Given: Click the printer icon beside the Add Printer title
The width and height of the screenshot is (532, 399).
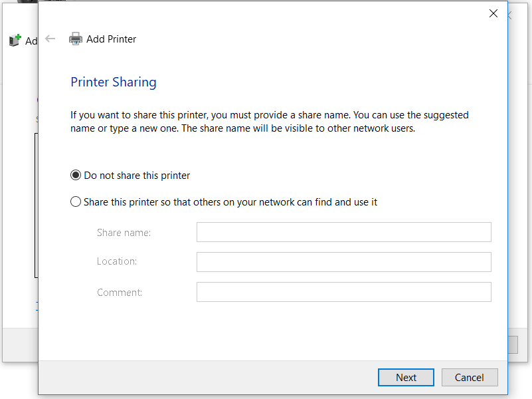Looking at the screenshot, I should coord(76,39).
